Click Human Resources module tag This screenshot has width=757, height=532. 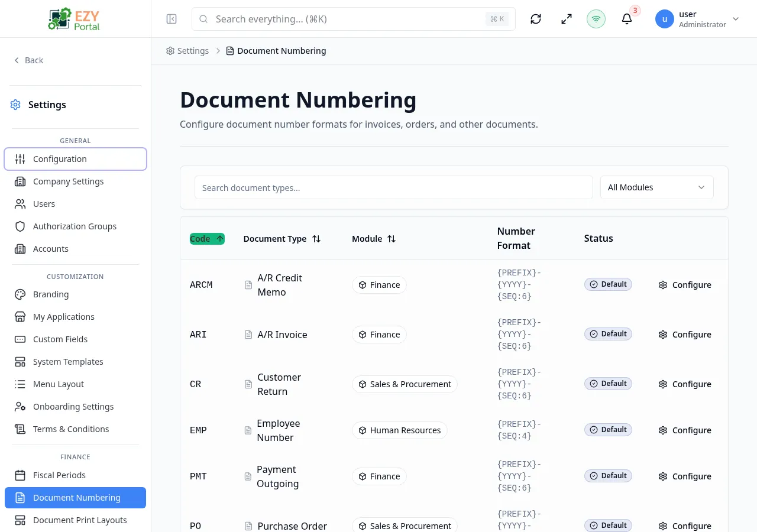point(399,430)
